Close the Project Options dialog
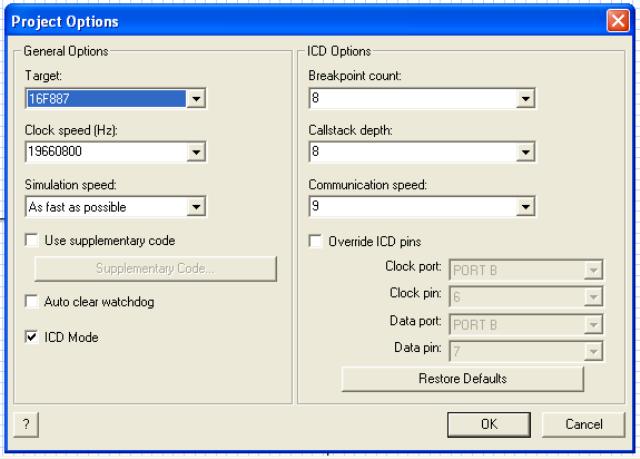This screenshot has width=640, height=459. (x=618, y=20)
